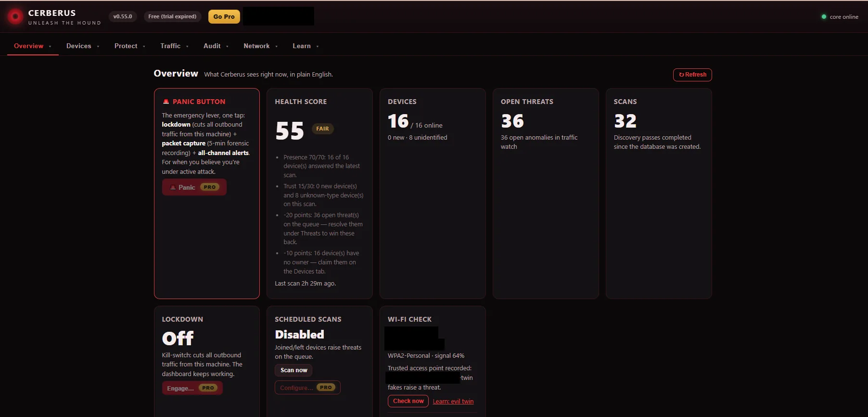
Task: Click the 'Presence 70/70' bullet text
Action: click(x=322, y=166)
